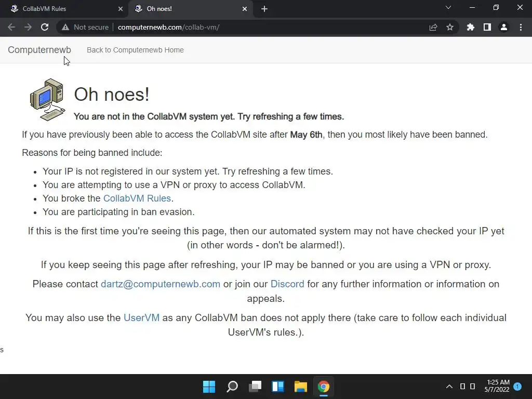532x399 pixels.
Task: Open Chrome's three-dot menu
Action: (x=521, y=27)
